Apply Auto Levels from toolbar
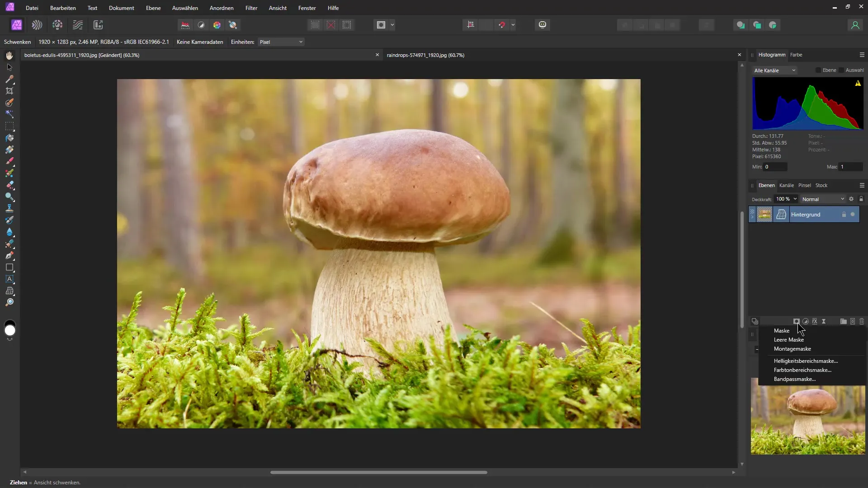The height and width of the screenshot is (488, 868). pos(185,25)
